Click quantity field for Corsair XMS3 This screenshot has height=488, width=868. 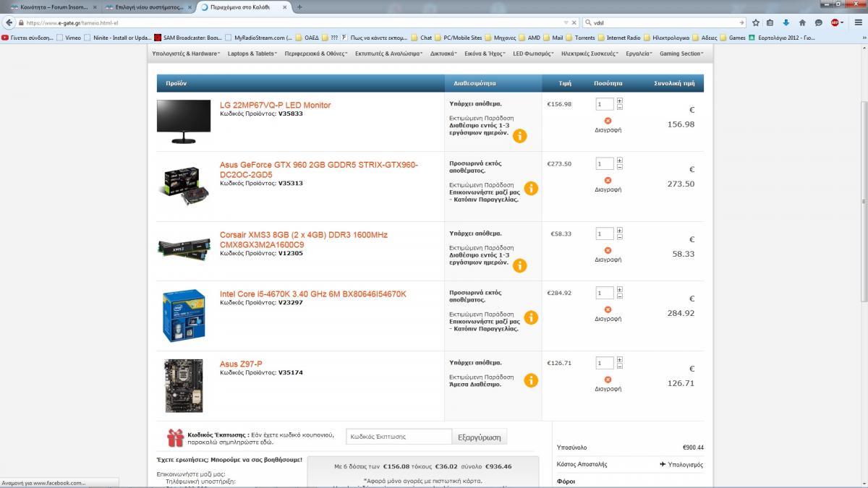(605, 234)
